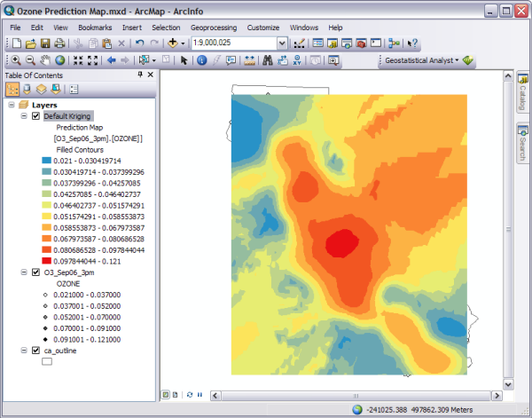532x418 pixels.
Task: Open Table Of Contents options icon
Action: (x=74, y=90)
